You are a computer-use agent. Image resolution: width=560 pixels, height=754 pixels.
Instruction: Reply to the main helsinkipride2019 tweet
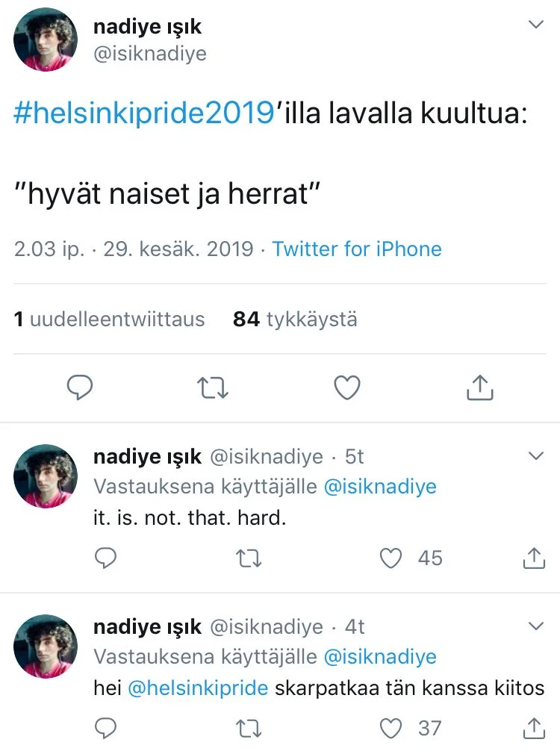coord(79,387)
